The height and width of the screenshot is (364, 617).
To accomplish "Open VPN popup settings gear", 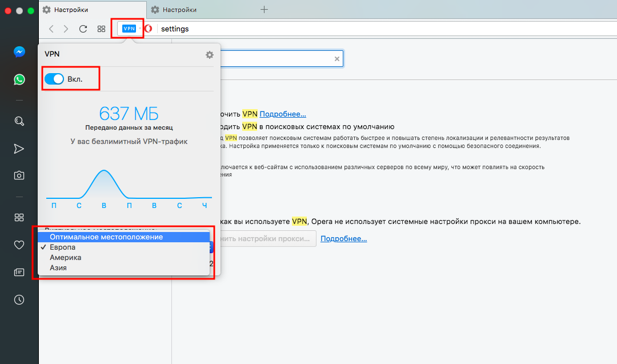I will [210, 55].
